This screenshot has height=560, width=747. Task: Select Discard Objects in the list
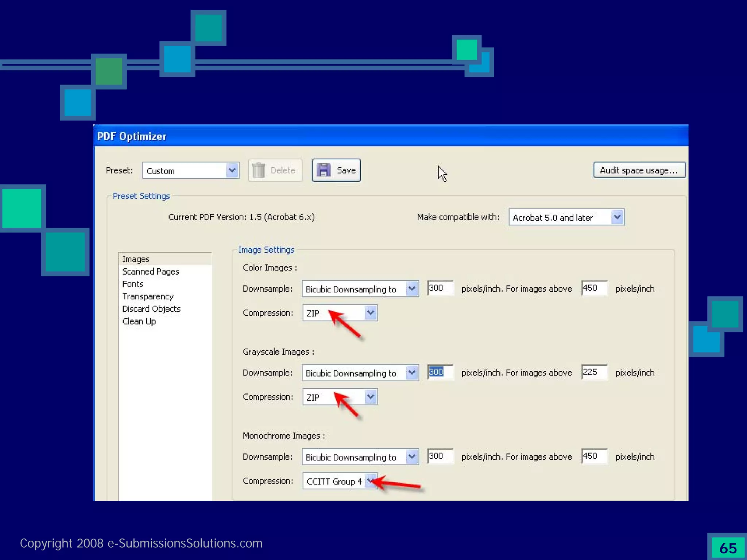click(151, 309)
